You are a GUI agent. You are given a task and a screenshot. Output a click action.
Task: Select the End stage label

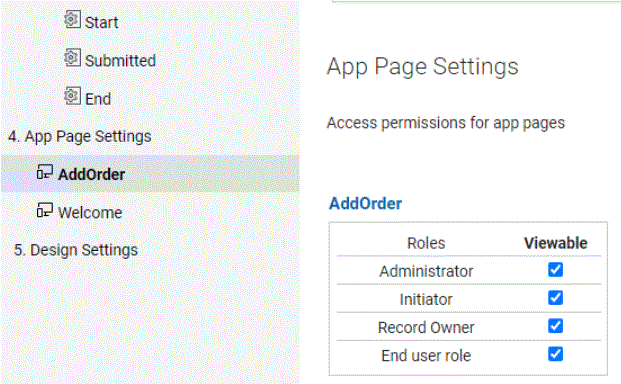pyautogui.click(x=98, y=99)
